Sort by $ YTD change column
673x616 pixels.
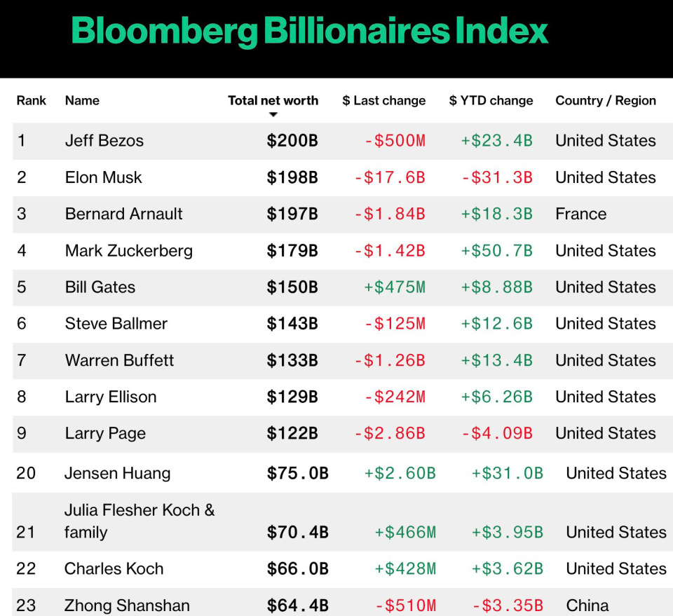pos(491,100)
